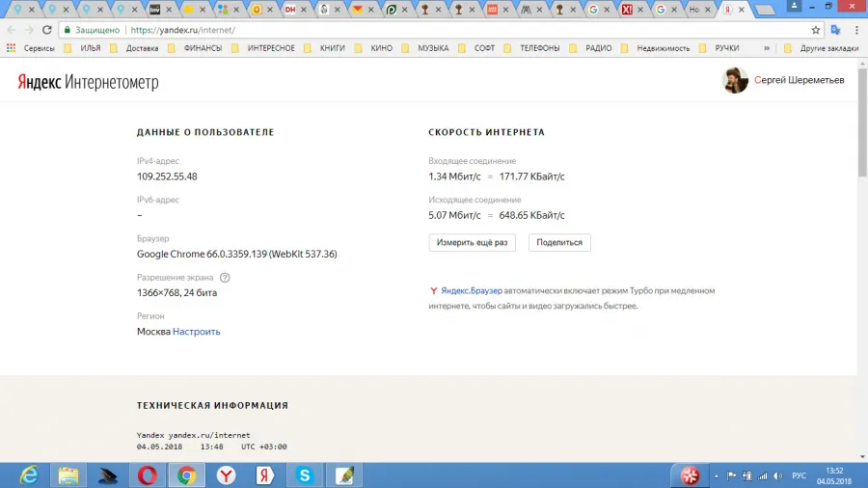The image size is (868, 488).
Task: Switch to Chrome in the taskbar
Action: 186,475
